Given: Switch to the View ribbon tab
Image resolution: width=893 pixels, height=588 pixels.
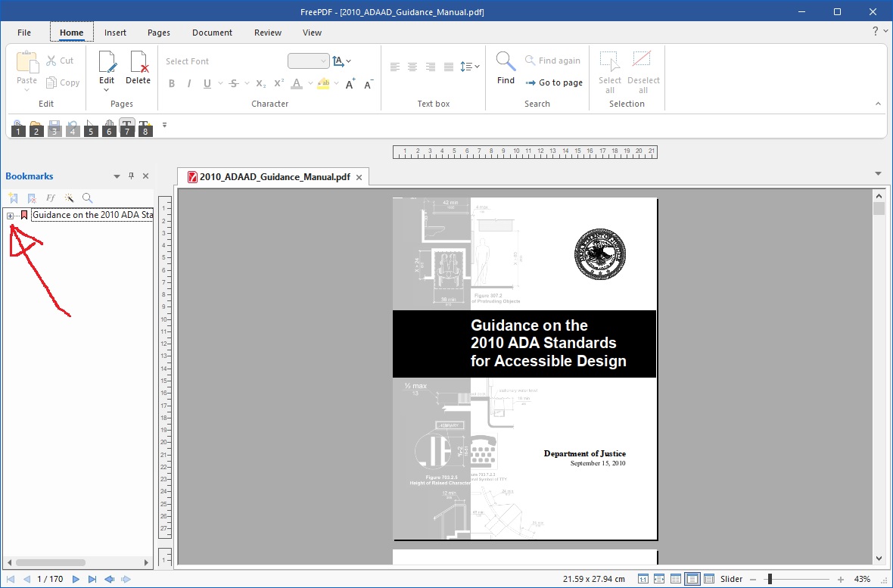Looking at the screenshot, I should [x=312, y=33].
